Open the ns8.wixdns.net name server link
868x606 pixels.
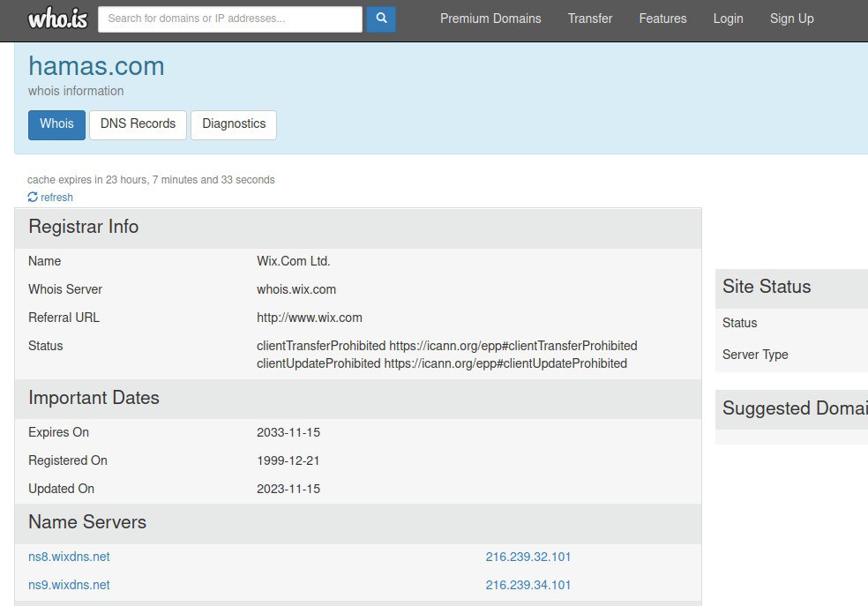click(69, 557)
